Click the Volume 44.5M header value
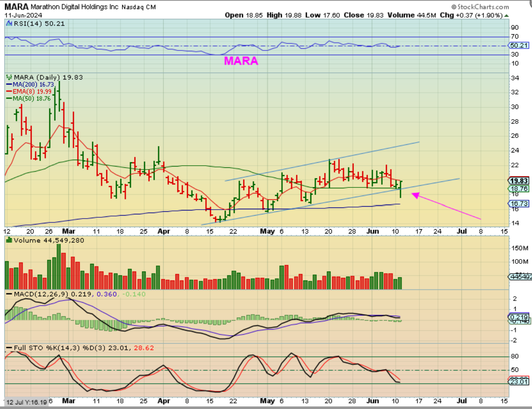 [412, 15]
